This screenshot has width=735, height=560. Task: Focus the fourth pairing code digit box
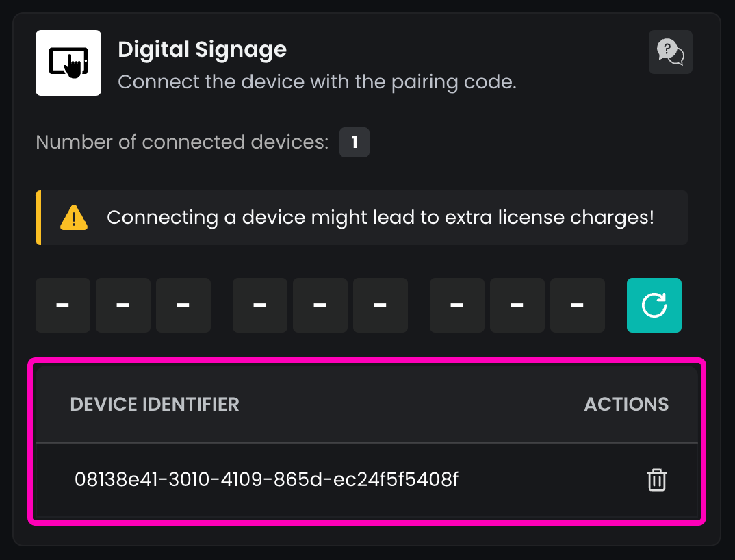[x=260, y=305]
